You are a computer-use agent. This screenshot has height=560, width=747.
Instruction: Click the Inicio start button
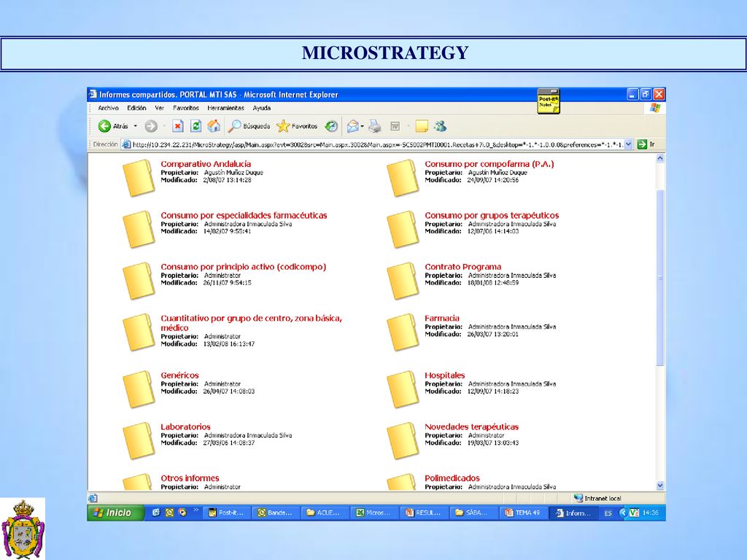(x=116, y=513)
